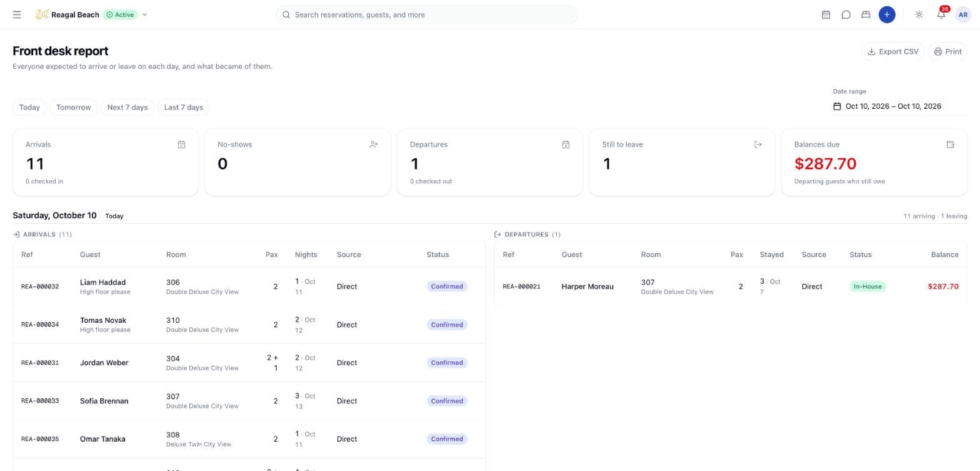Click the In-House status badge

867,286
